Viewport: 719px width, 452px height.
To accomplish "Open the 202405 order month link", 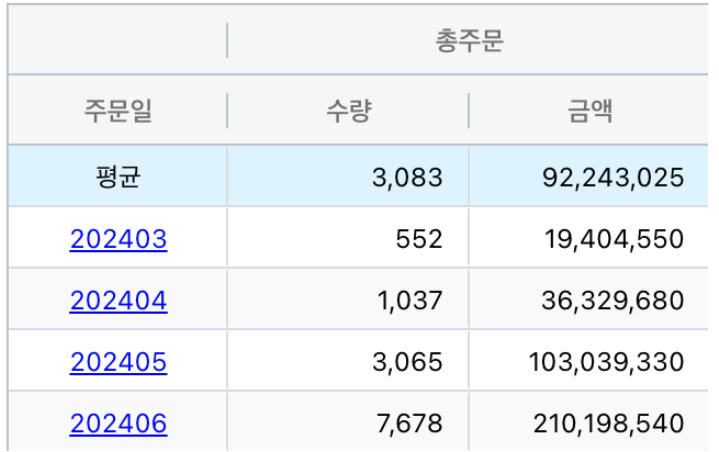I will 118,362.
